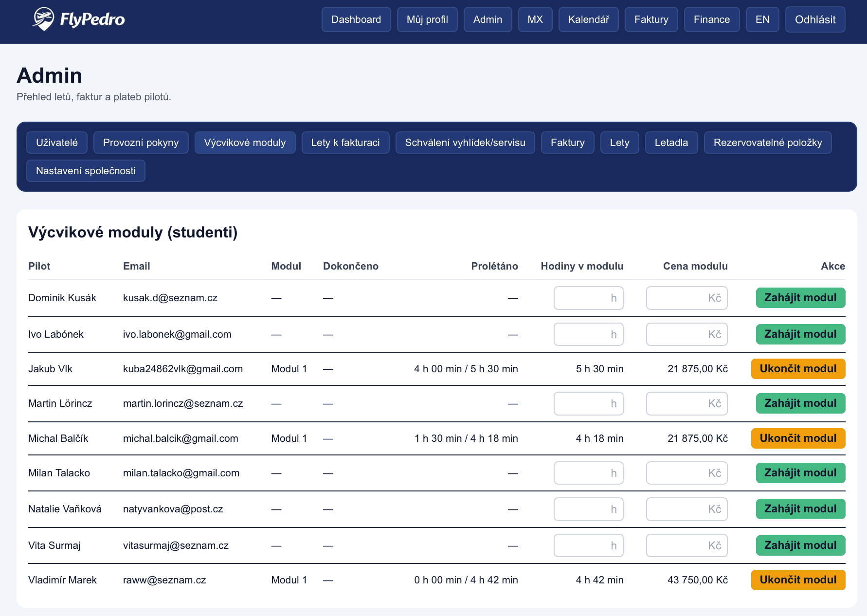Select the Provozní pokyny tab
Screen dimensions: 867x616
click(x=141, y=143)
